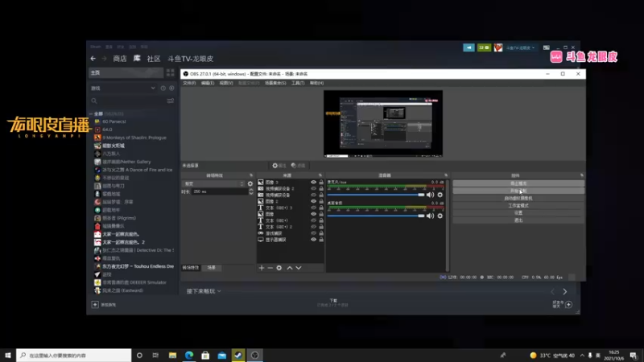The width and height of the screenshot is (644, 362).
Task: Open Steam friend notifications green badge
Action: click(x=484, y=47)
